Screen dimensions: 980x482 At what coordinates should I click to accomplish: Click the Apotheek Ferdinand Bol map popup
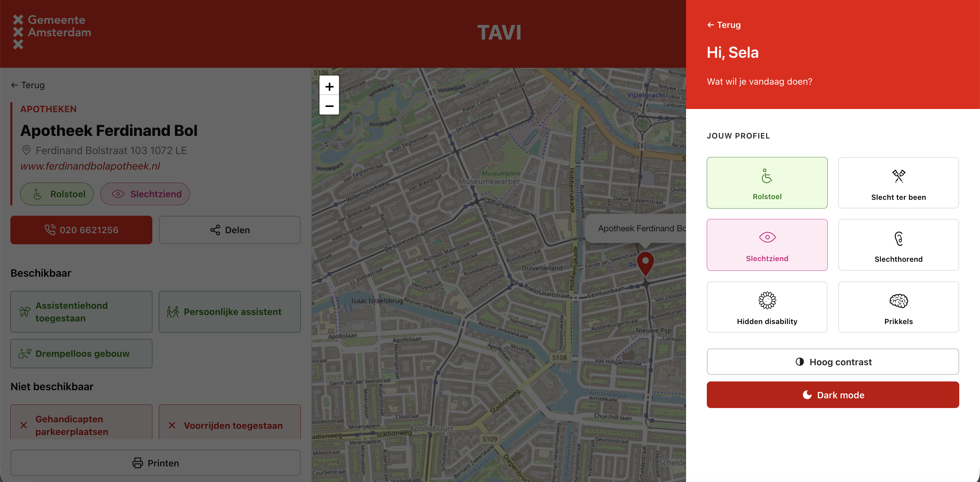point(636,228)
